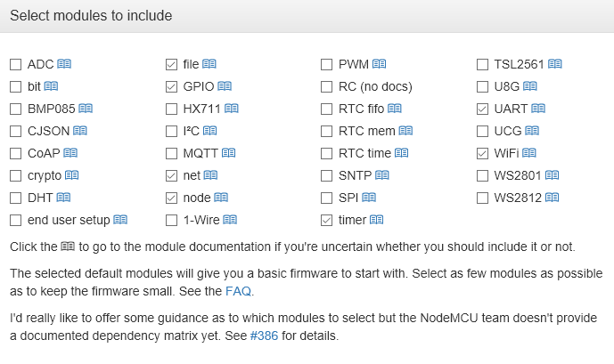Open the WS2812 documentation book icon
The width and height of the screenshot is (614, 364).
(x=553, y=198)
